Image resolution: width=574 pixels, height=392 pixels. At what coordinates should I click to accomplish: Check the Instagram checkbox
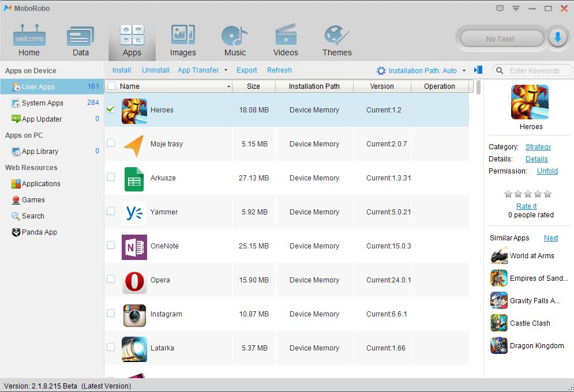coord(111,313)
